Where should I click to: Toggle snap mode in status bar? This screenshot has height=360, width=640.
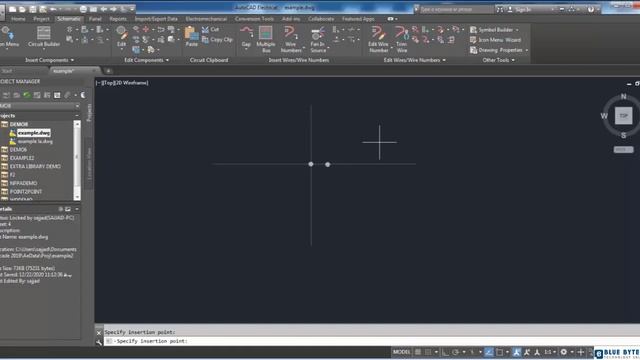428,352
